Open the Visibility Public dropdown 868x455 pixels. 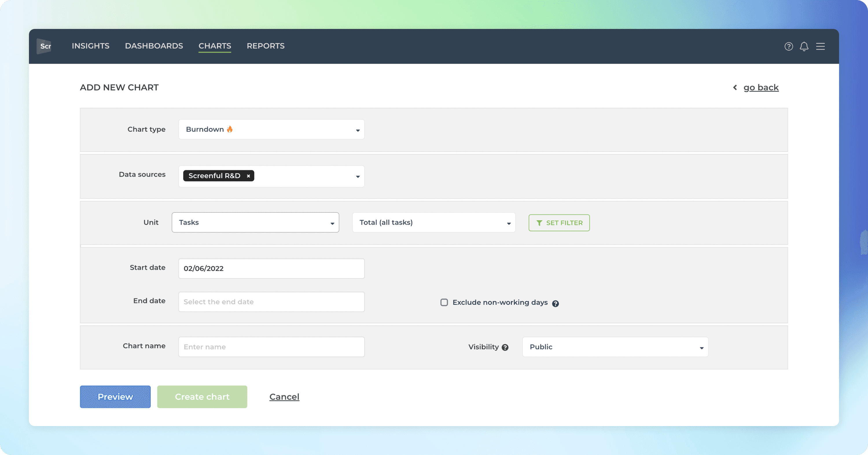(x=615, y=347)
